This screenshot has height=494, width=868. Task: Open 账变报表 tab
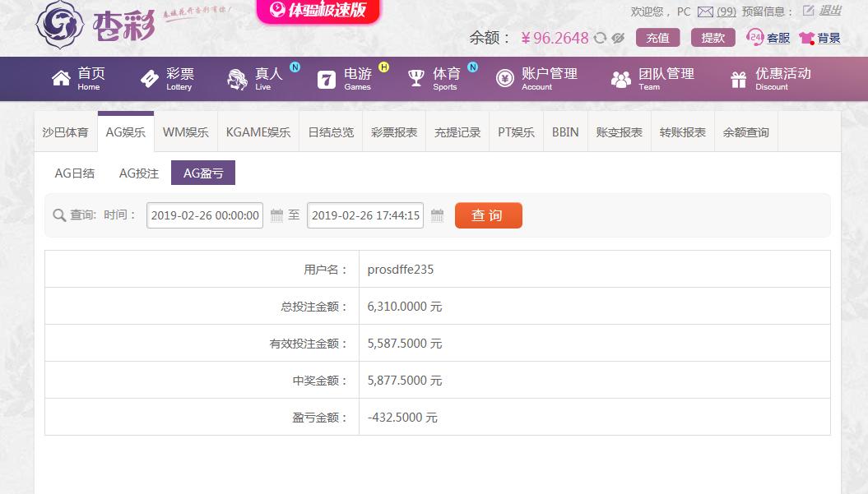pos(619,132)
